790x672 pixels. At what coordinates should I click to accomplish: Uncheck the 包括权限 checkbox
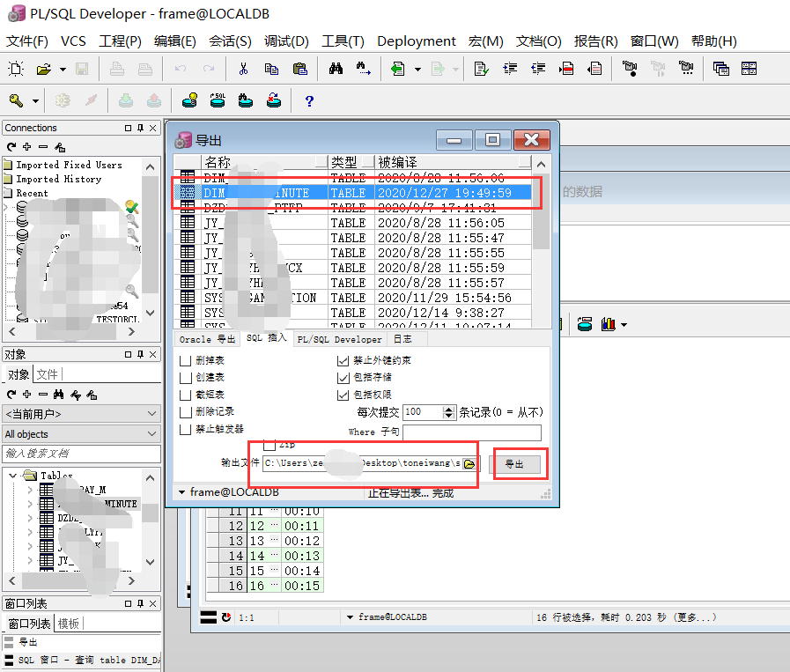[x=343, y=396]
